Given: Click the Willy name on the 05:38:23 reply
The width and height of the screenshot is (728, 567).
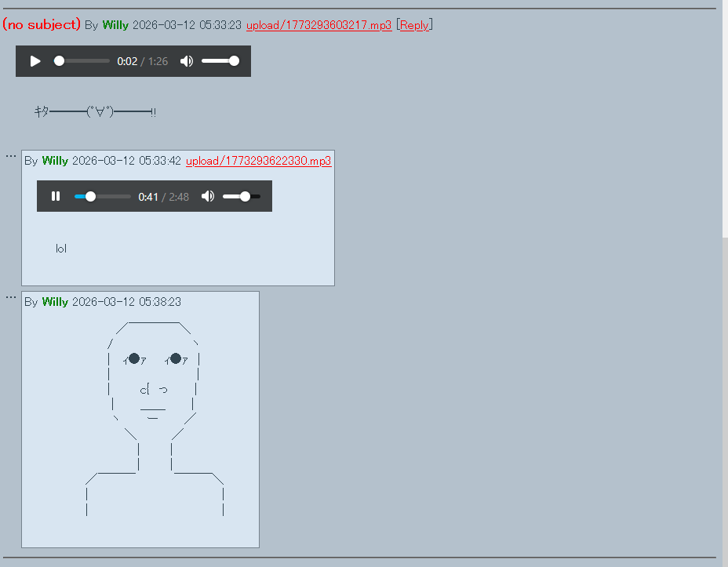Looking at the screenshot, I should (x=55, y=302).
